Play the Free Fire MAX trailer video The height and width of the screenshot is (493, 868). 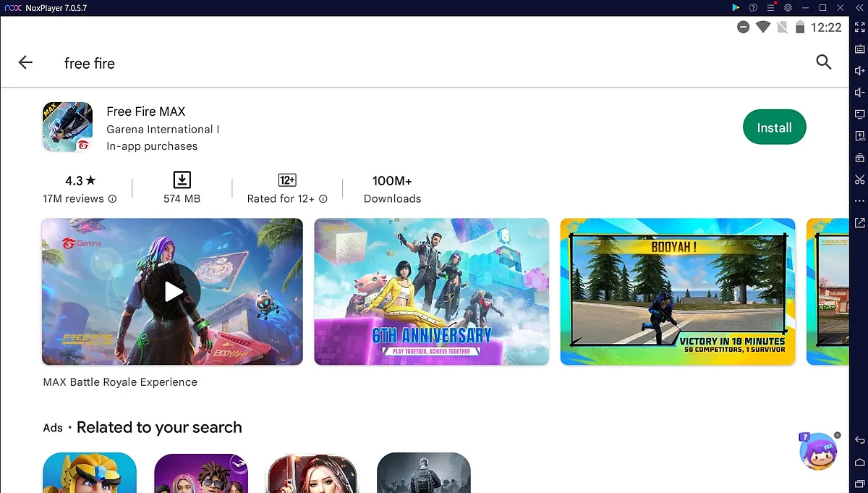point(172,291)
